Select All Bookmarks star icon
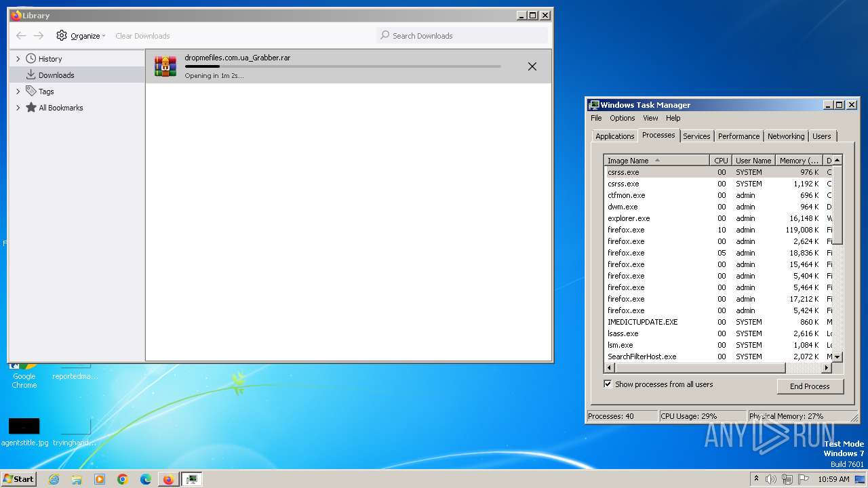 (x=31, y=107)
